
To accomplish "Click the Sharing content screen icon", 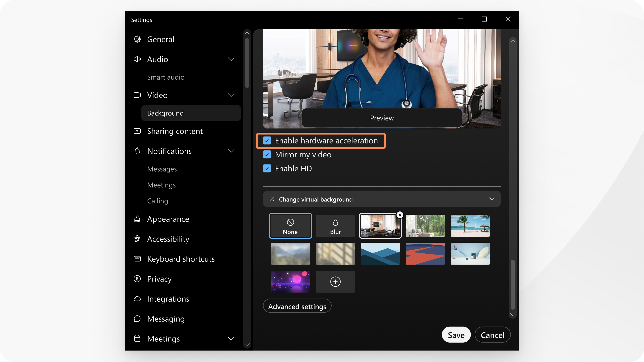I will (x=137, y=130).
